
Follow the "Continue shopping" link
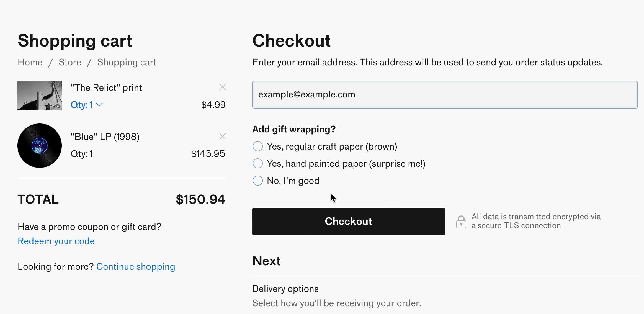135,266
